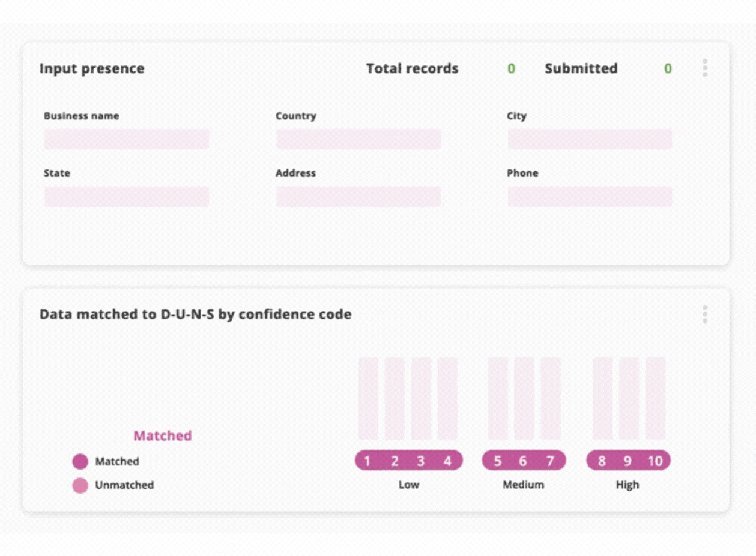The image size is (756, 556).
Task: Select the State presence bar
Action: click(x=127, y=196)
